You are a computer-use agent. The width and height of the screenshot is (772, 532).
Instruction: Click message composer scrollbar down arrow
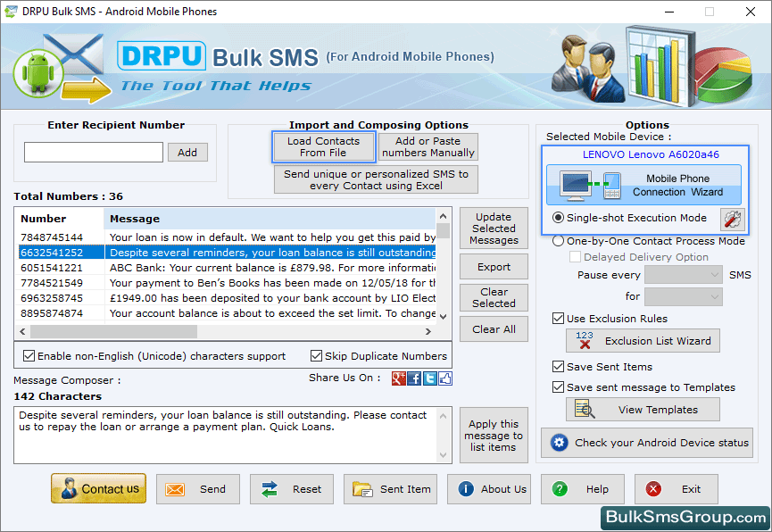coord(443,454)
